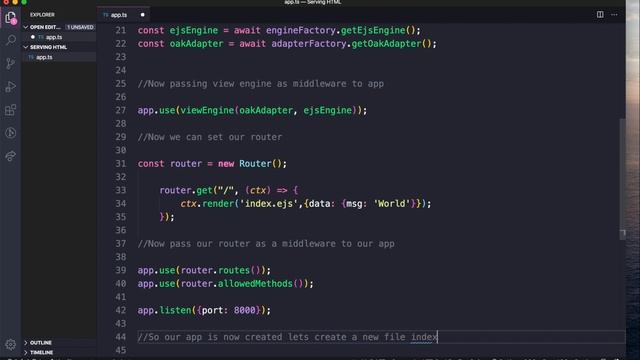Open the Extensions view icon
640x360 pixels.
point(11,110)
